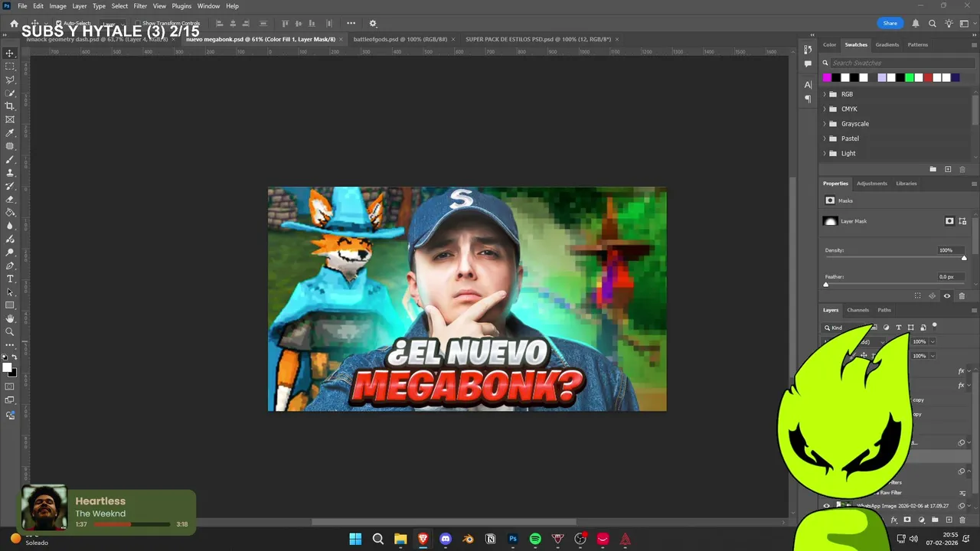
Task: Expand the RGB swatch group
Action: click(825, 94)
